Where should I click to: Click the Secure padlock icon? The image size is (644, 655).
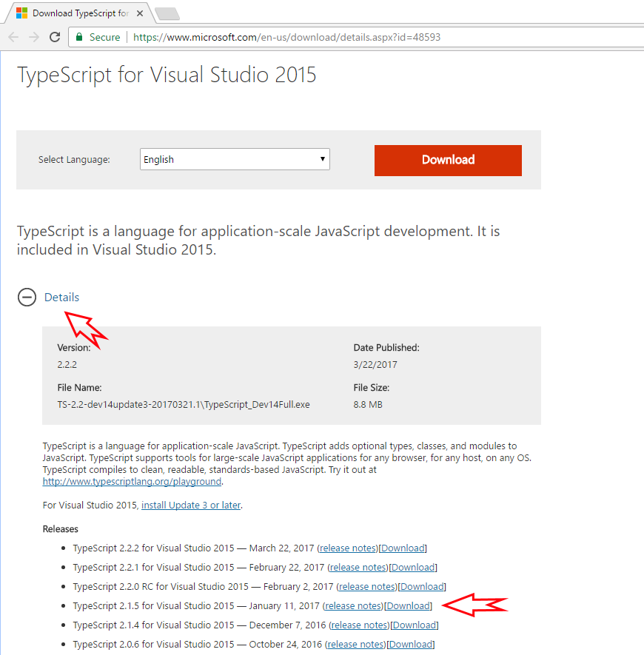pyautogui.click(x=78, y=37)
